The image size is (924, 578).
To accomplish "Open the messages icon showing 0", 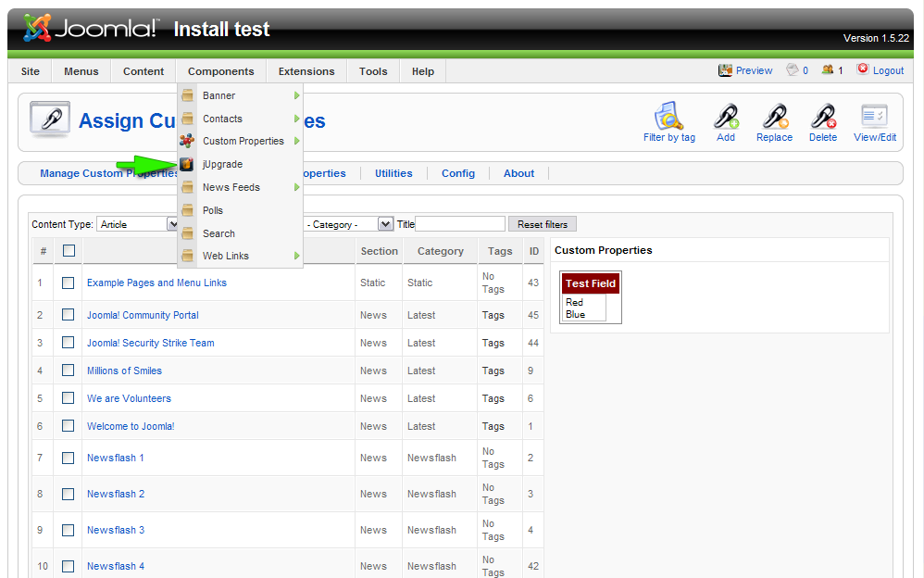I will click(x=793, y=69).
